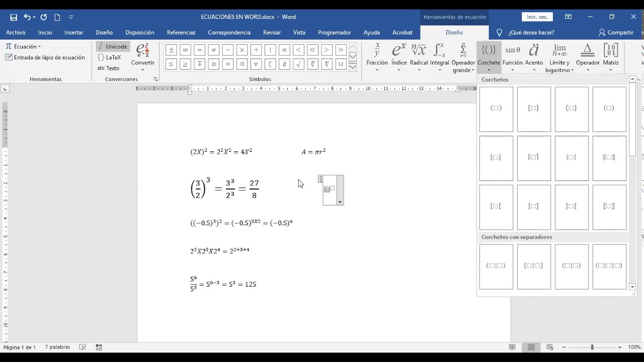
Task: Open the Correspondencia tab
Action: click(x=229, y=32)
